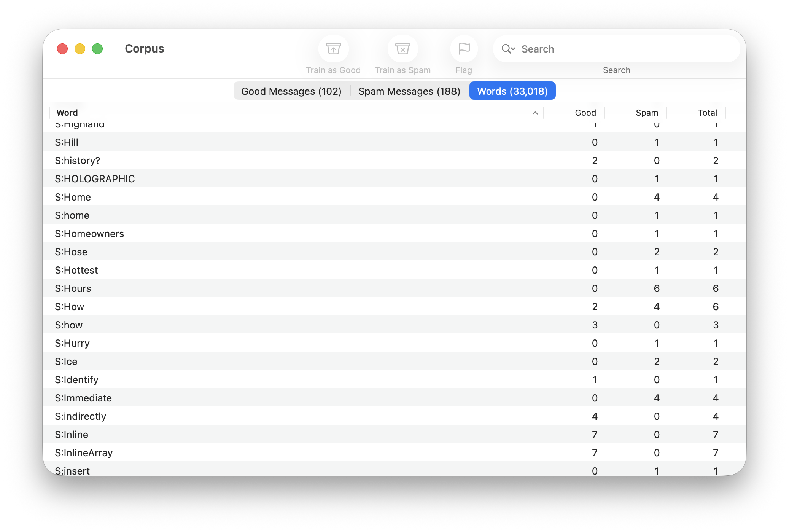
Task: Select the S:Hours word entry
Action: point(73,288)
